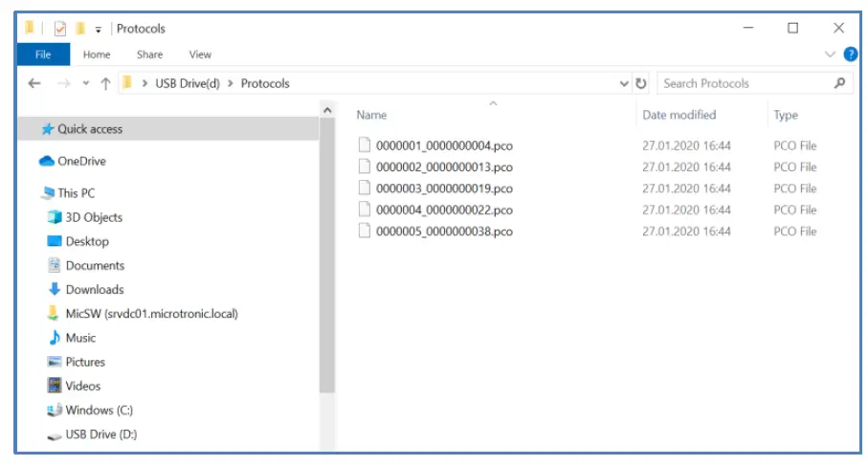Screen dimensions: 868x466
Task: Click the Desktop monitor icon in the sidebar
Action: pos(55,241)
